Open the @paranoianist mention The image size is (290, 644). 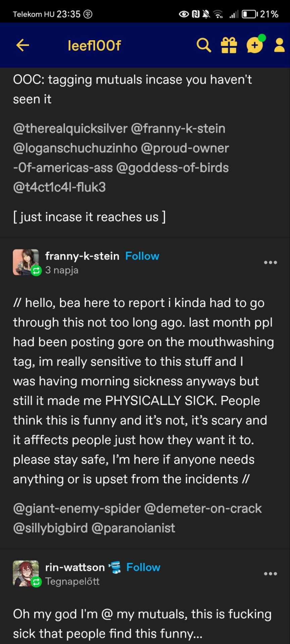pos(133,528)
